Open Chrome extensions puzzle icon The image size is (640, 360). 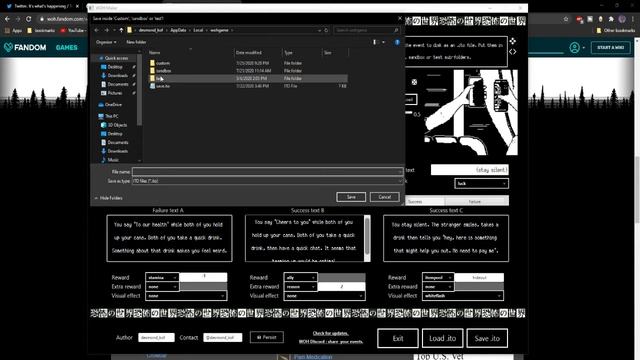[x=611, y=19]
